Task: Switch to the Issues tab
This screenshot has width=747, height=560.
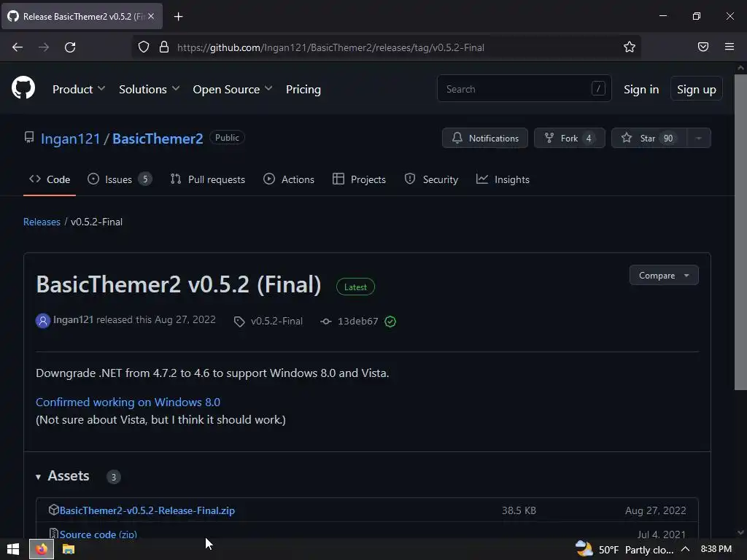Action: [x=119, y=179]
